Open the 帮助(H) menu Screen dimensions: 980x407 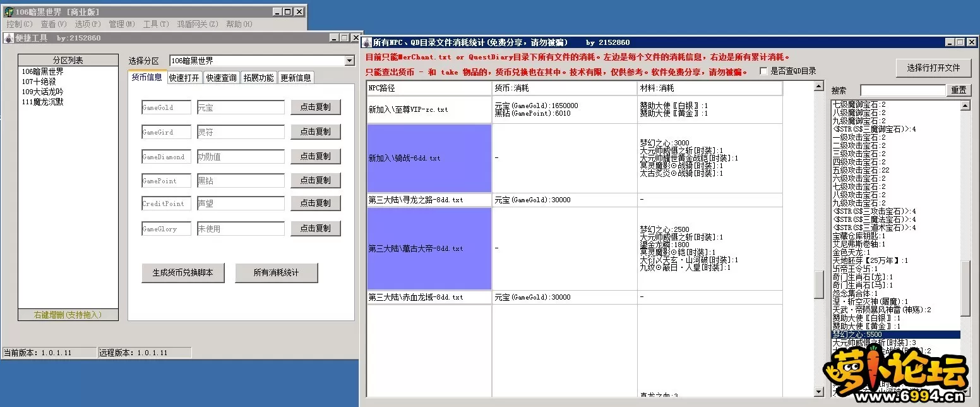239,24
